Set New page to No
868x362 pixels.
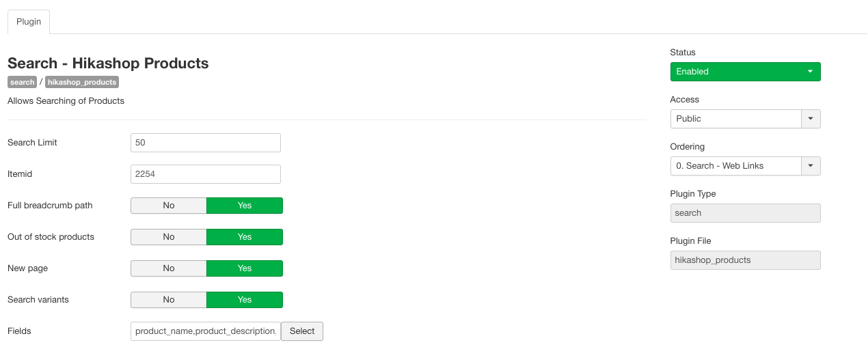click(x=169, y=268)
